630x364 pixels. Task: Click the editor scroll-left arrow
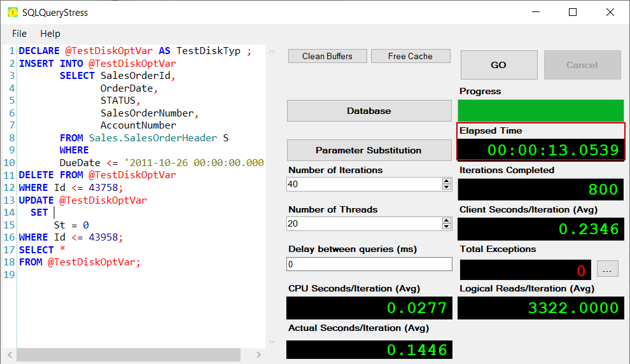point(10,354)
